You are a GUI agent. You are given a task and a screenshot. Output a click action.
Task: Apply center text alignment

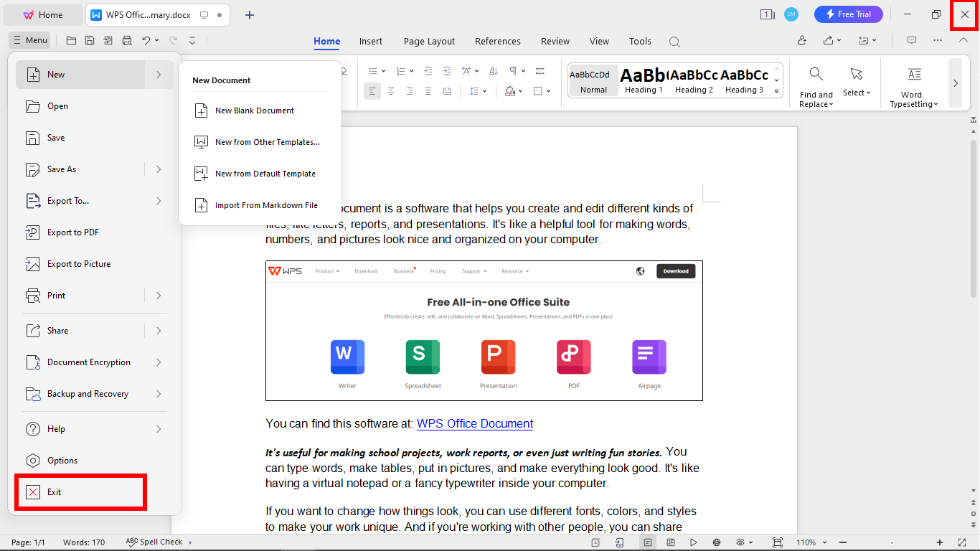tap(390, 90)
